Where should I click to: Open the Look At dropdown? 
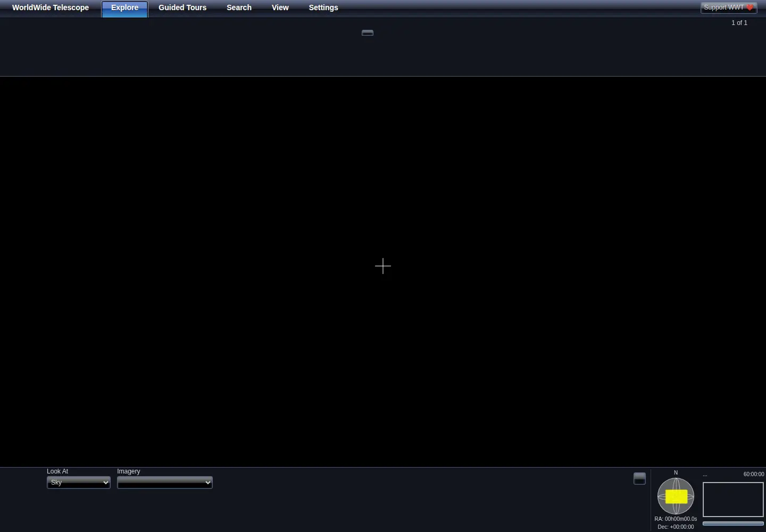tap(79, 483)
